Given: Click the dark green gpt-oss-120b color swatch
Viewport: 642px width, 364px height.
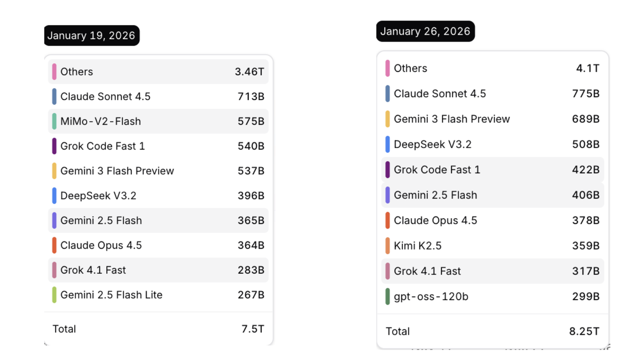Looking at the screenshot, I should [388, 296].
